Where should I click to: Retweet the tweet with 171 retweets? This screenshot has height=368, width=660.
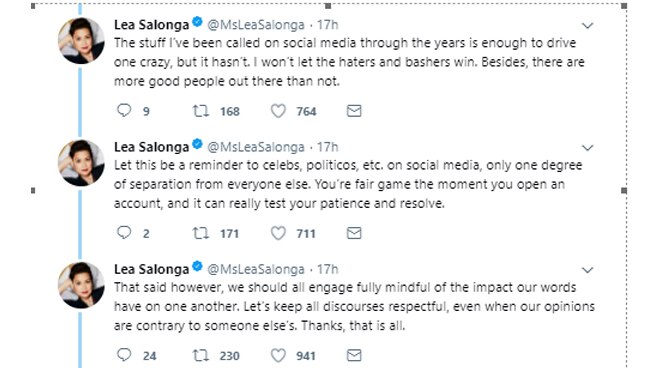pos(200,233)
